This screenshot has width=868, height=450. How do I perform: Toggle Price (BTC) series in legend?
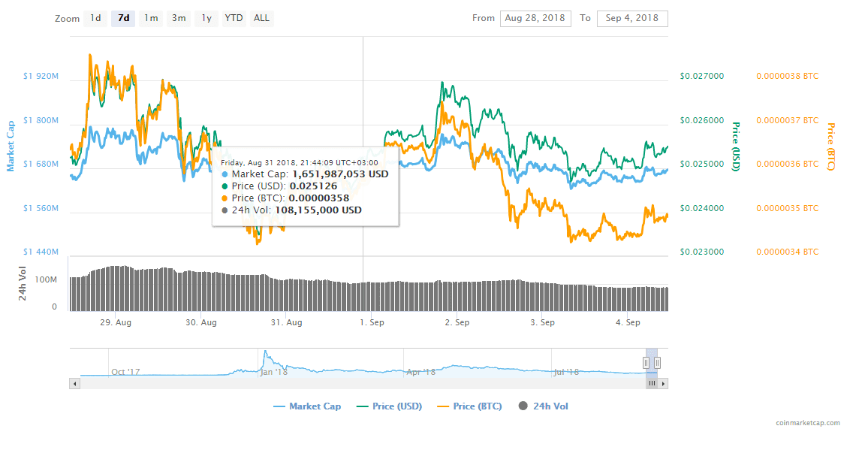click(x=471, y=406)
